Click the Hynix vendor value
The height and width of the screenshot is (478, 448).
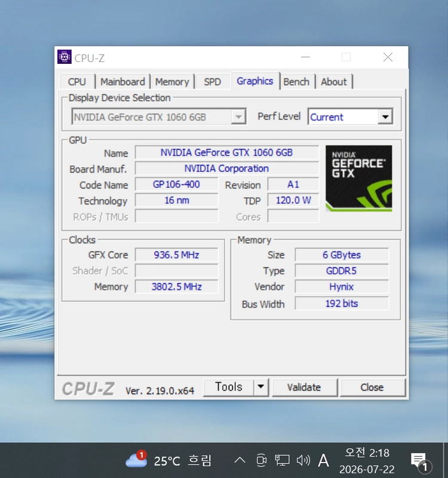(x=342, y=286)
